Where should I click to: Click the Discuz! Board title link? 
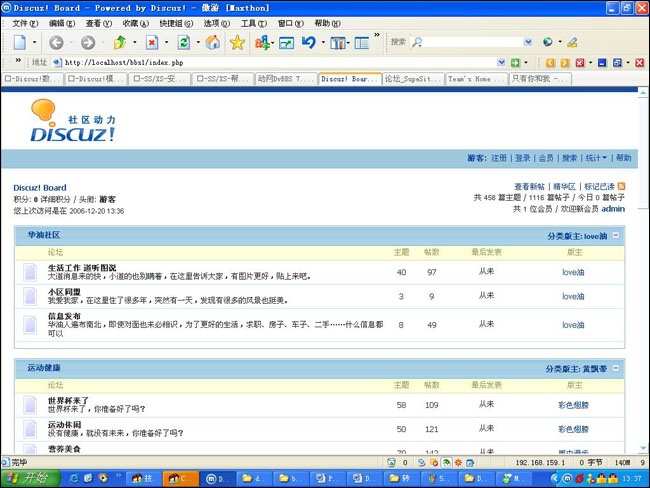pos(40,188)
